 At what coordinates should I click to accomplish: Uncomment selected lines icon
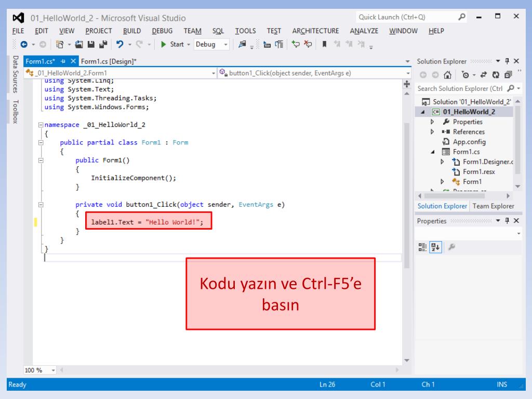(x=308, y=45)
